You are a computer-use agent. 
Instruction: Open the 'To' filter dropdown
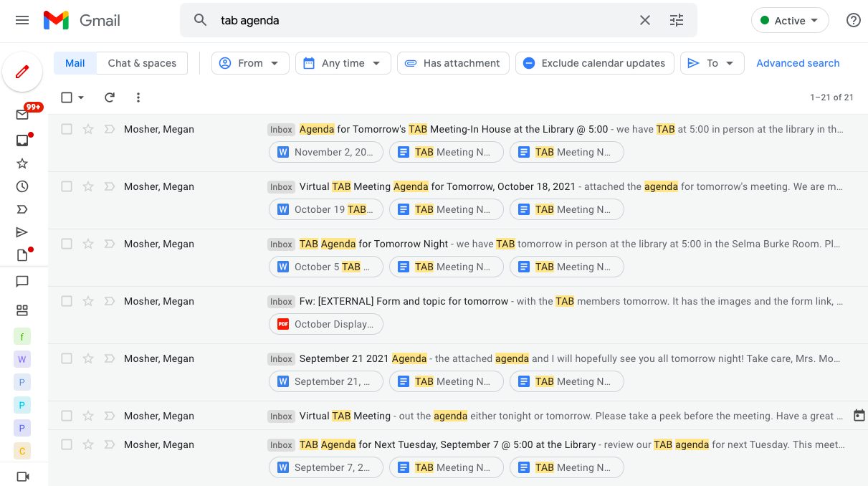[712, 63]
